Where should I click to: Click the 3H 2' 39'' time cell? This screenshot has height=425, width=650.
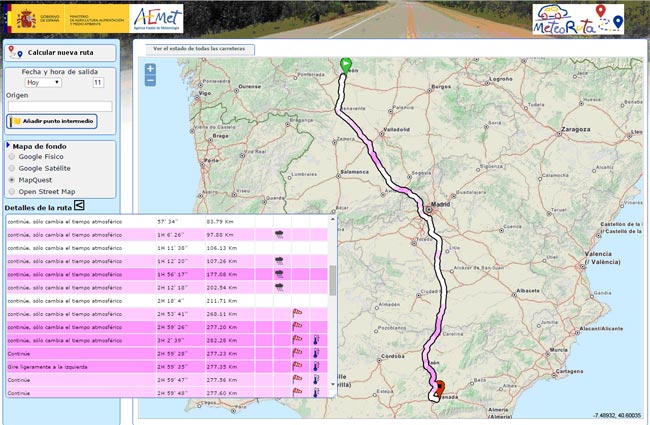180,340
